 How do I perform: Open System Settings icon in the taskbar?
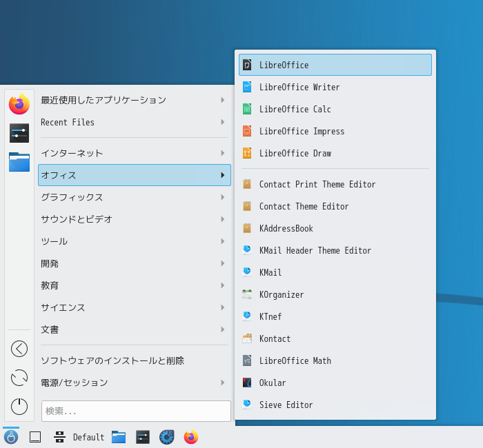[x=143, y=437]
